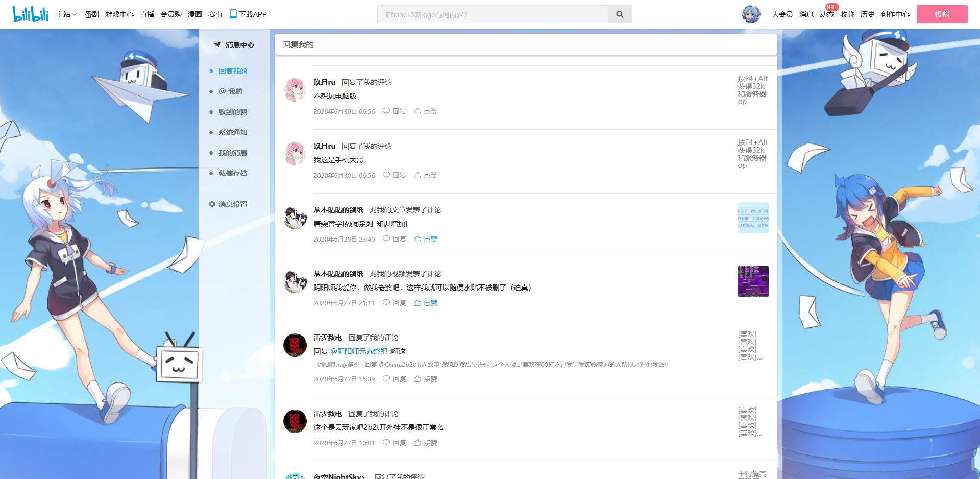The width and height of the screenshot is (980, 479).
Task: Like the 不想玩电脑版 reply
Action: coord(425,111)
